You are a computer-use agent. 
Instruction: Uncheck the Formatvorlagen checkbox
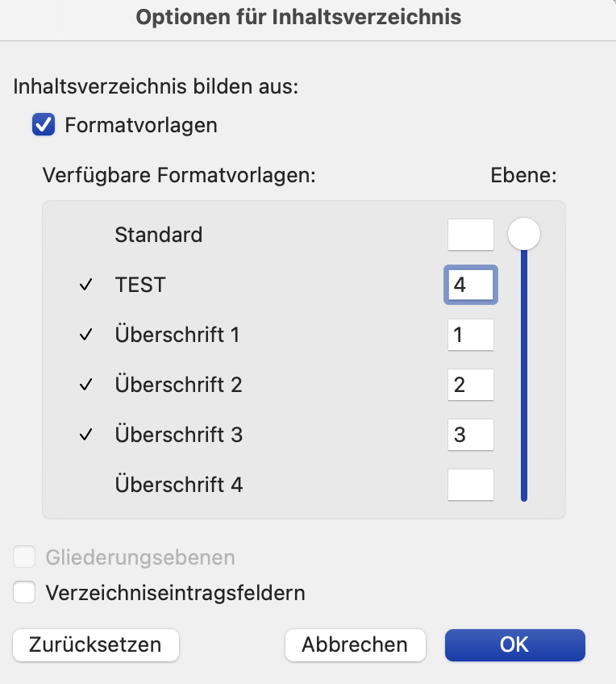tap(44, 125)
